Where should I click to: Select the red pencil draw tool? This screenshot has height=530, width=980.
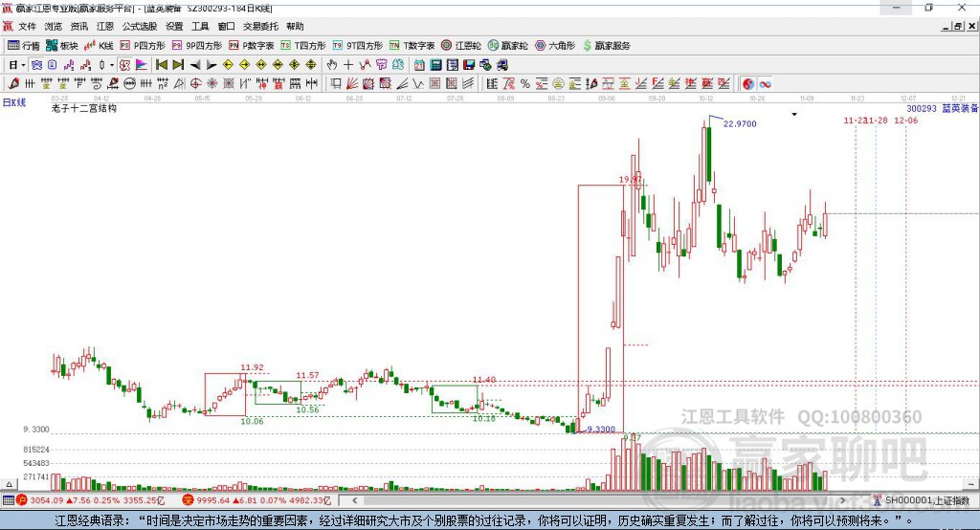click(x=13, y=84)
